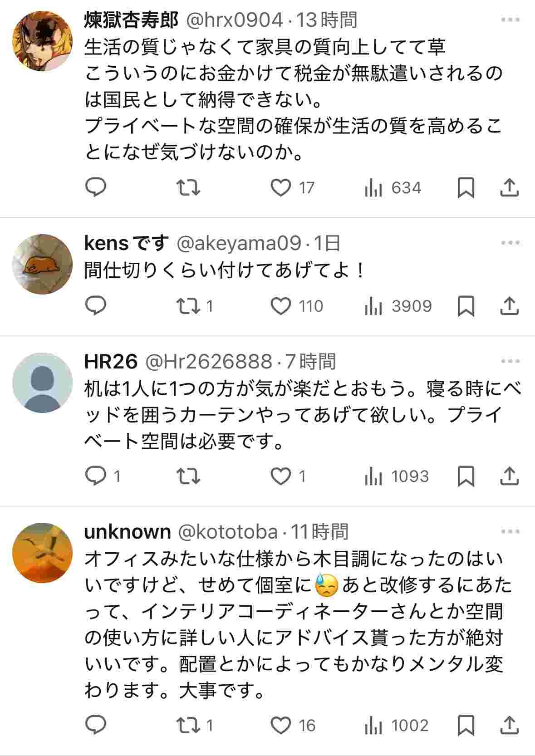Like kensです tweet with 110 likes

(x=281, y=306)
